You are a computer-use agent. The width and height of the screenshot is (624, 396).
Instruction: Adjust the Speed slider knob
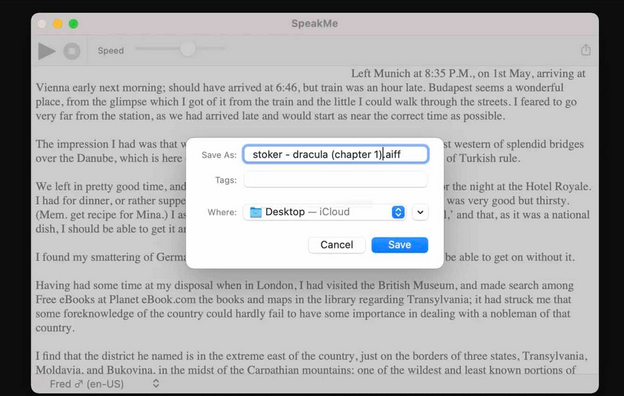point(187,49)
